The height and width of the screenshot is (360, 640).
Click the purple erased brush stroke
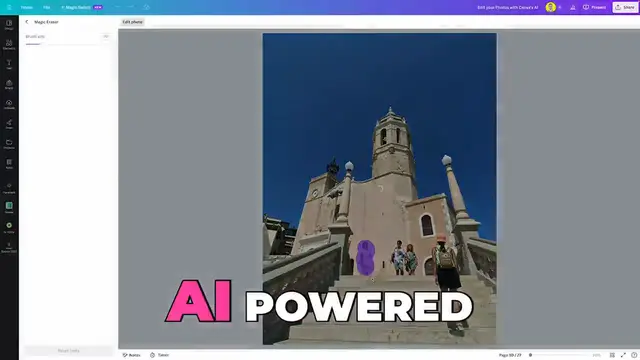(365, 258)
